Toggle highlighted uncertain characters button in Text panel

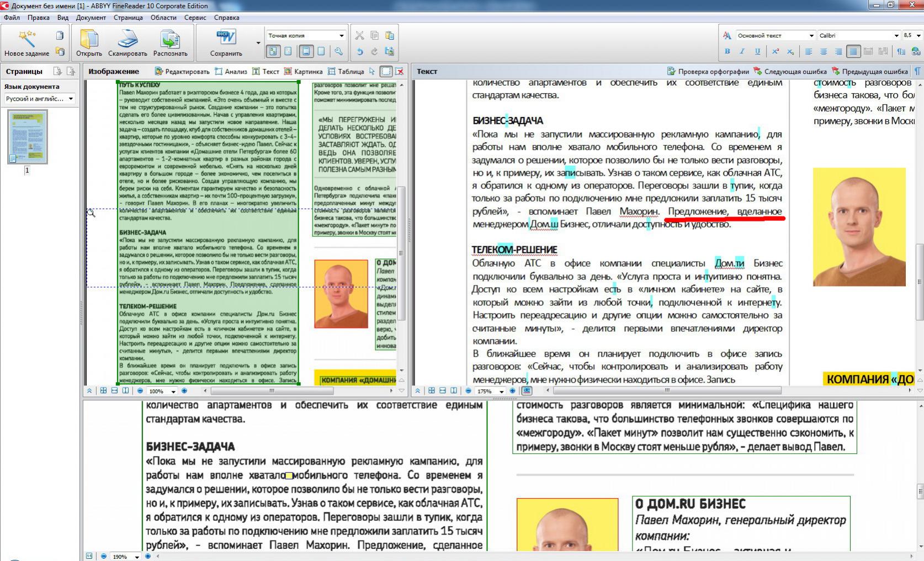(x=527, y=391)
